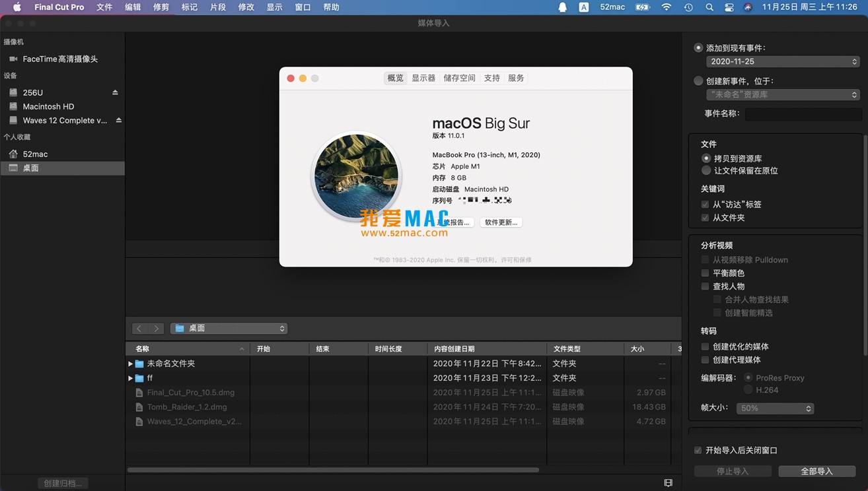Select 添加到现有事件 radio button
Screen dimensions: 868x491
[x=698, y=48]
